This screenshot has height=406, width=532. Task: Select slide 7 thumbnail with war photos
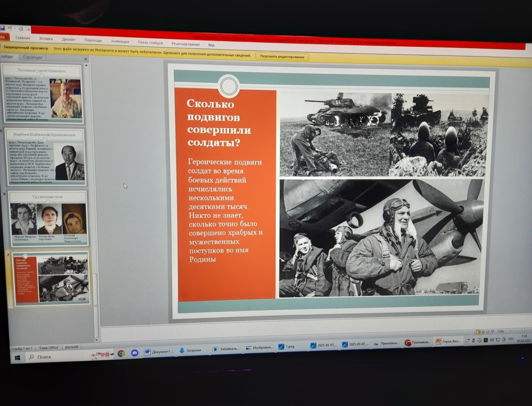pyautogui.click(x=51, y=278)
